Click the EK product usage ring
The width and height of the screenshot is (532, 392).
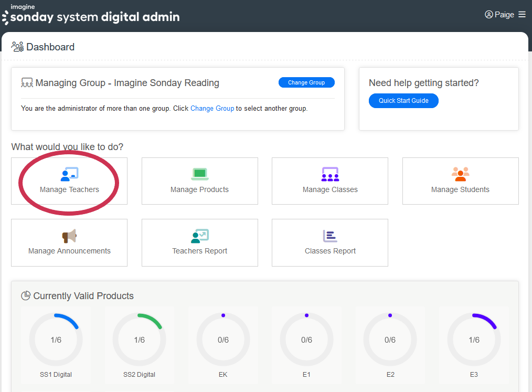click(x=223, y=340)
